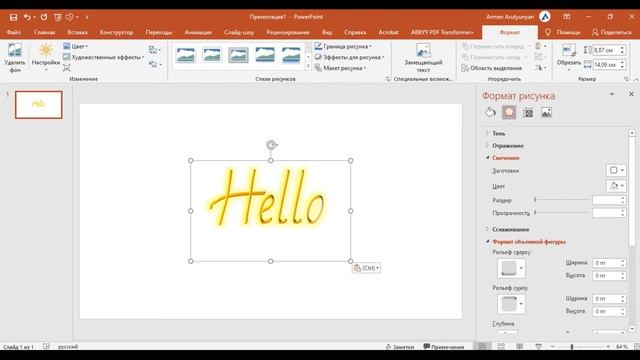Expand the picture styles gallery
The height and width of the screenshot is (360, 640).
308,66
